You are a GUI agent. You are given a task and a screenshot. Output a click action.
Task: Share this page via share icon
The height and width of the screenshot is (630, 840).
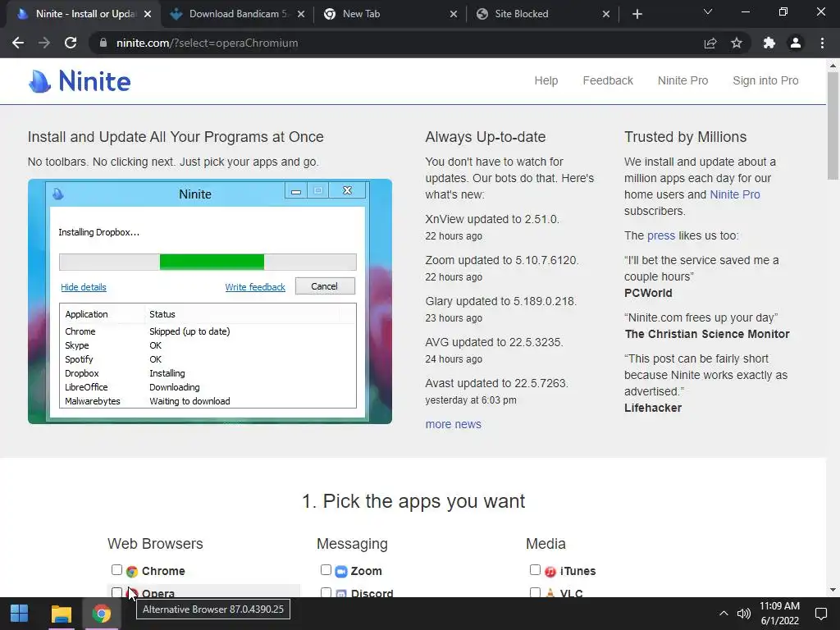click(710, 43)
